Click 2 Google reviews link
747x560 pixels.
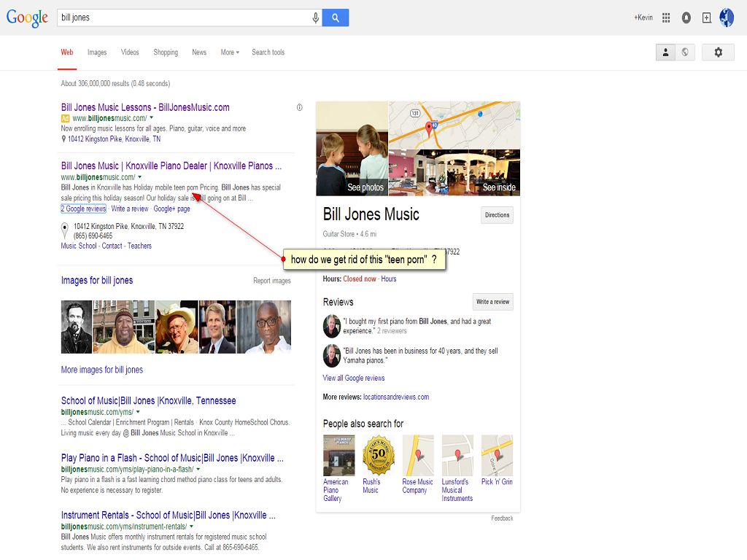(83, 209)
